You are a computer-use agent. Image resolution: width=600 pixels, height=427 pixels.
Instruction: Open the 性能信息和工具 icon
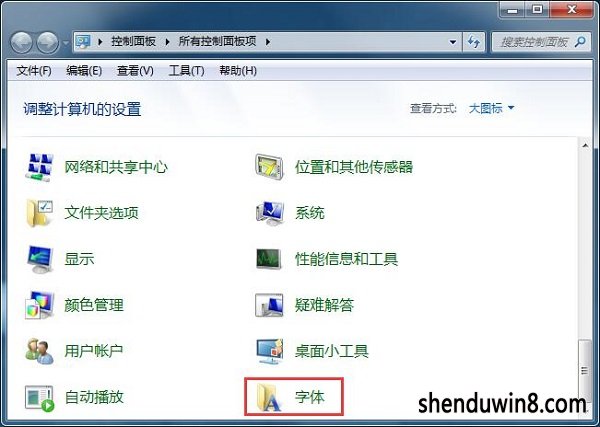269,259
